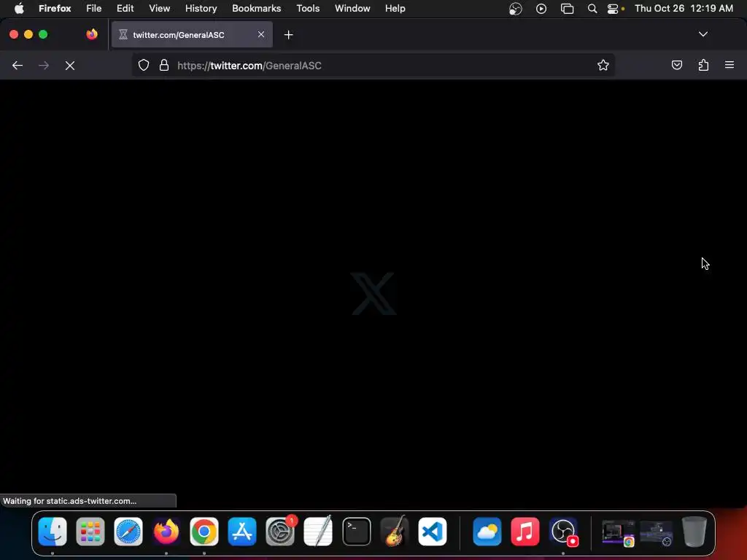Expand the list all tabs chevron

coord(703,34)
